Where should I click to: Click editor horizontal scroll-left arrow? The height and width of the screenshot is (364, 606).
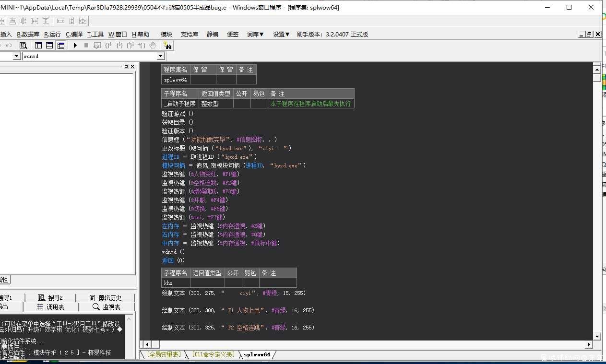pos(148,344)
